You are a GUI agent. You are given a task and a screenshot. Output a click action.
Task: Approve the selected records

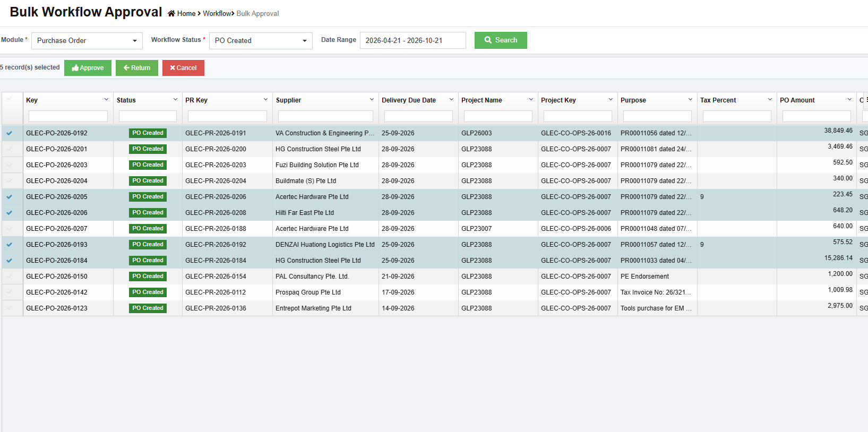88,68
